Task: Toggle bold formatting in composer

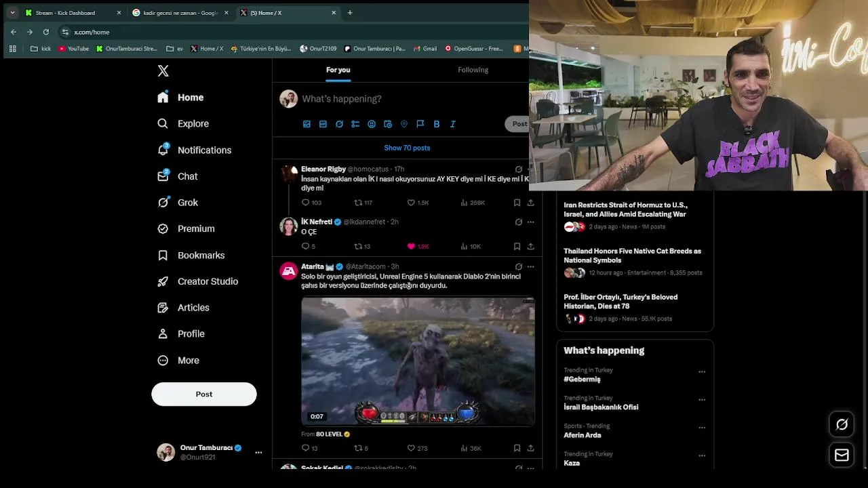Action: (437, 124)
